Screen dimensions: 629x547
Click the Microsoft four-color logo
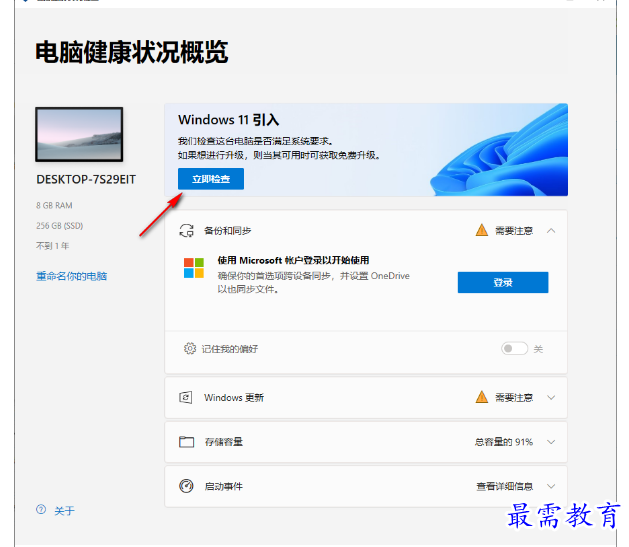tap(194, 268)
